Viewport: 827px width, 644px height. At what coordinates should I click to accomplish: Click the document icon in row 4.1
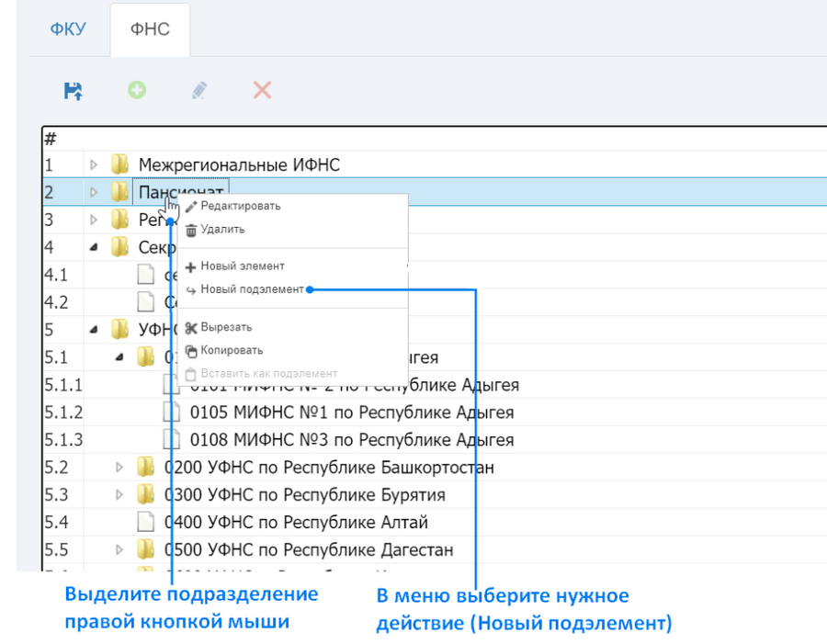click(145, 275)
